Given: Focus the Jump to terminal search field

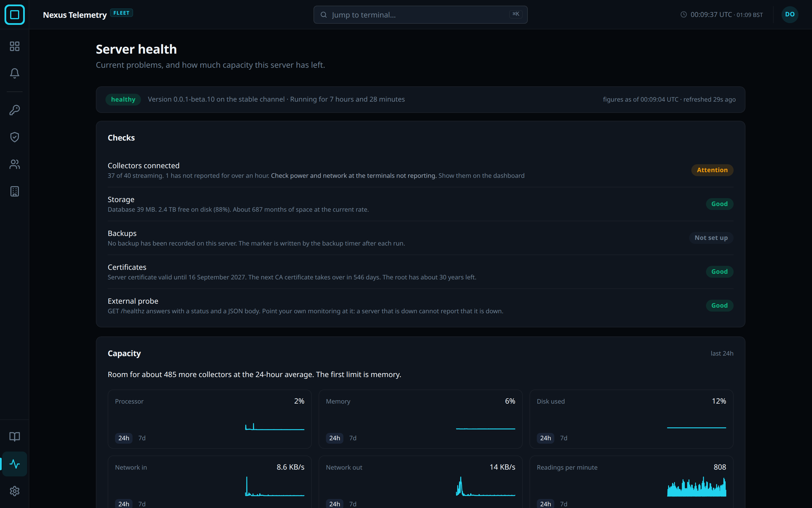Looking at the screenshot, I should (x=420, y=15).
